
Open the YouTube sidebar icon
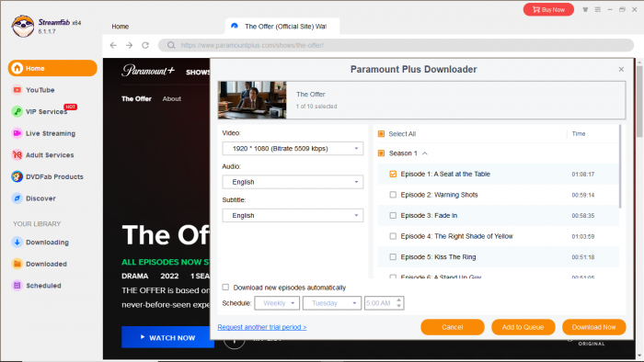click(17, 90)
